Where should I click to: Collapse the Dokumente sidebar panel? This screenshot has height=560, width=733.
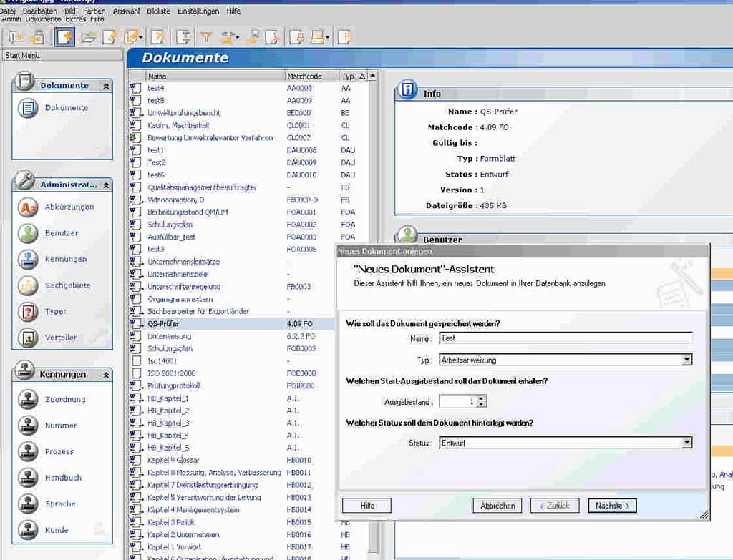click(106, 86)
